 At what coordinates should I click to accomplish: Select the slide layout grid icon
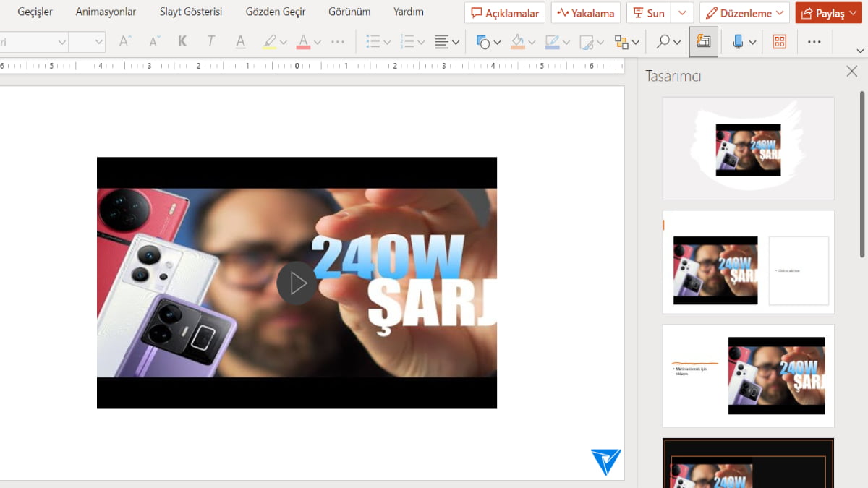[779, 41]
